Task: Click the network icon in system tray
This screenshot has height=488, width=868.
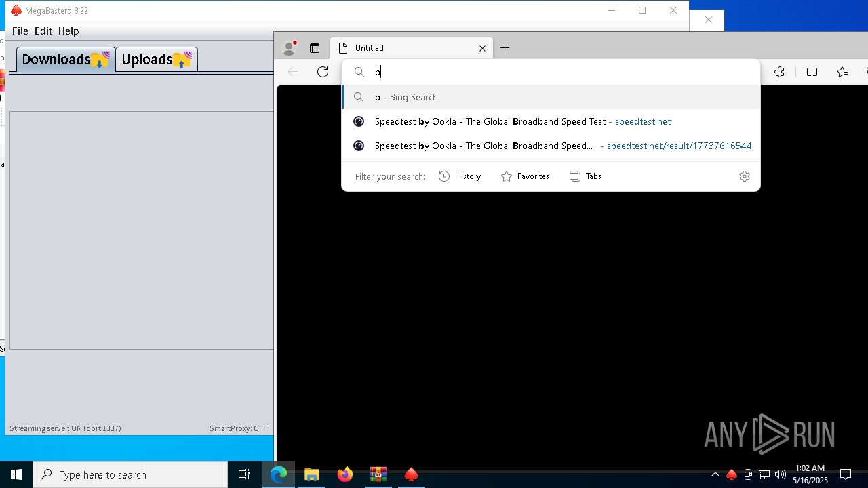Action: click(764, 474)
